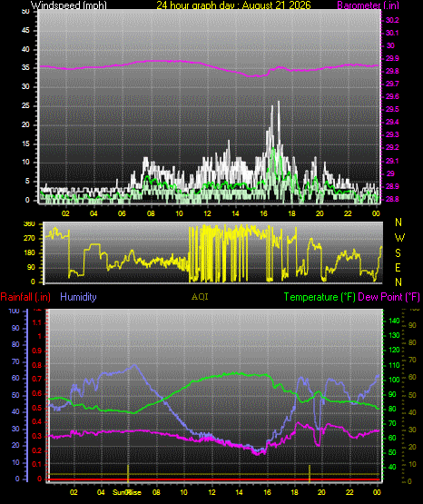
Task: Click hour label 16 under the windspeed chart
Action: [x=263, y=213]
